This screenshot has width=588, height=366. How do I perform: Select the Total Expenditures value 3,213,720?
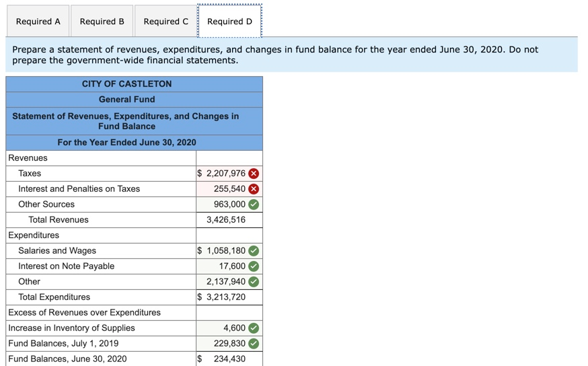tap(226, 297)
